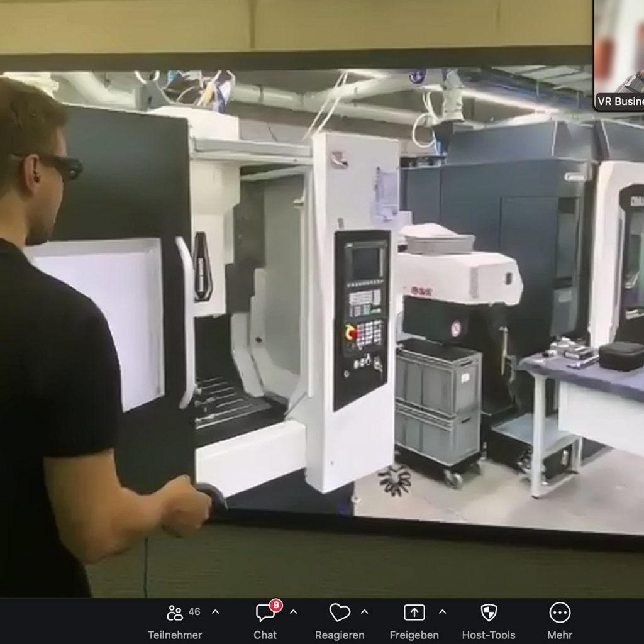The height and width of the screenshot is (644, 644).
Task: Click the Mehr three-dots icon
Action: tap(559, 613)
